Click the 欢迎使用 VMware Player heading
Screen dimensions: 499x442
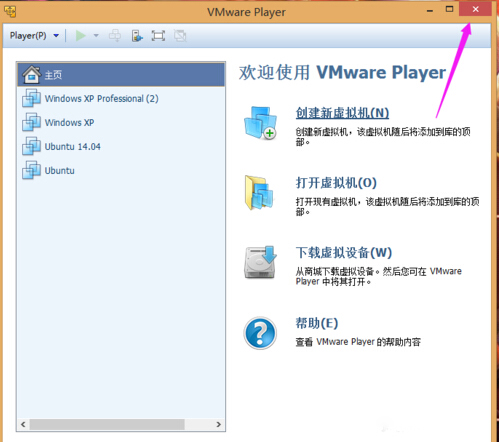click(x=342, y=72)
